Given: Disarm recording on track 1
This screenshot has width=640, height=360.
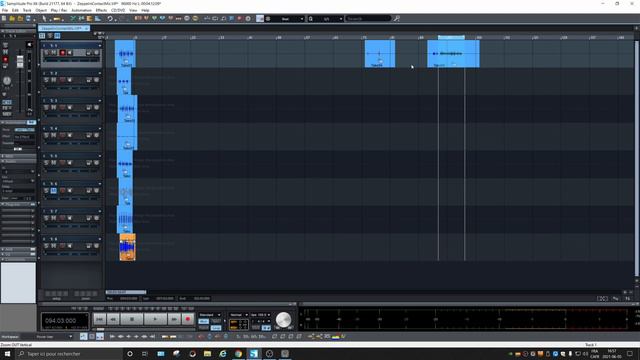Looking at the screenshot, I should [x=62, y=53].
